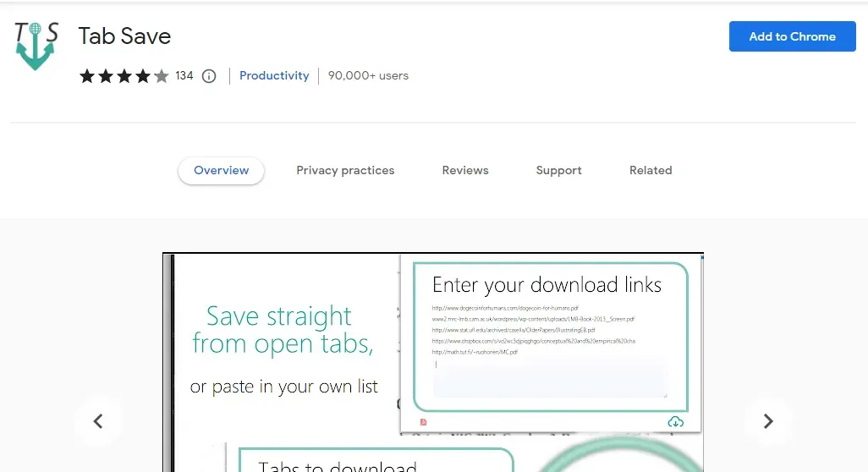Screen dimensions: 868x472
Task: Click the 134 ratings count
Action: (184, 76)
